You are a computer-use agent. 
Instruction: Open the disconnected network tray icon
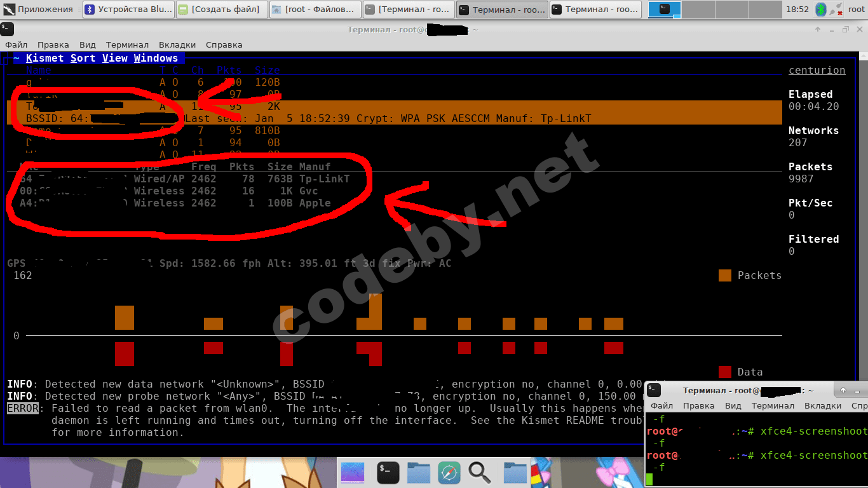[836, 10]
